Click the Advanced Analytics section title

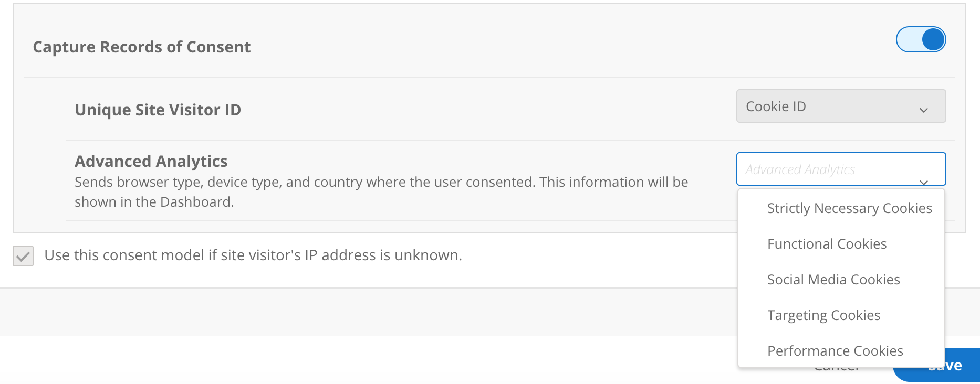tap(151, 161)
